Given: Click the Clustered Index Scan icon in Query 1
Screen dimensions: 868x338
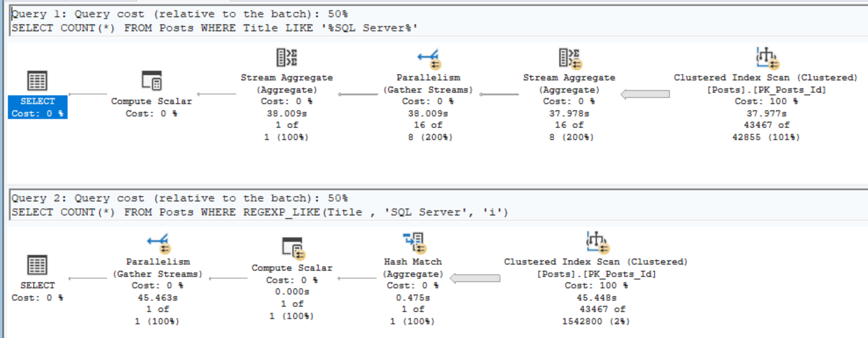Looking at the screenshot, I should click(766, 58).
